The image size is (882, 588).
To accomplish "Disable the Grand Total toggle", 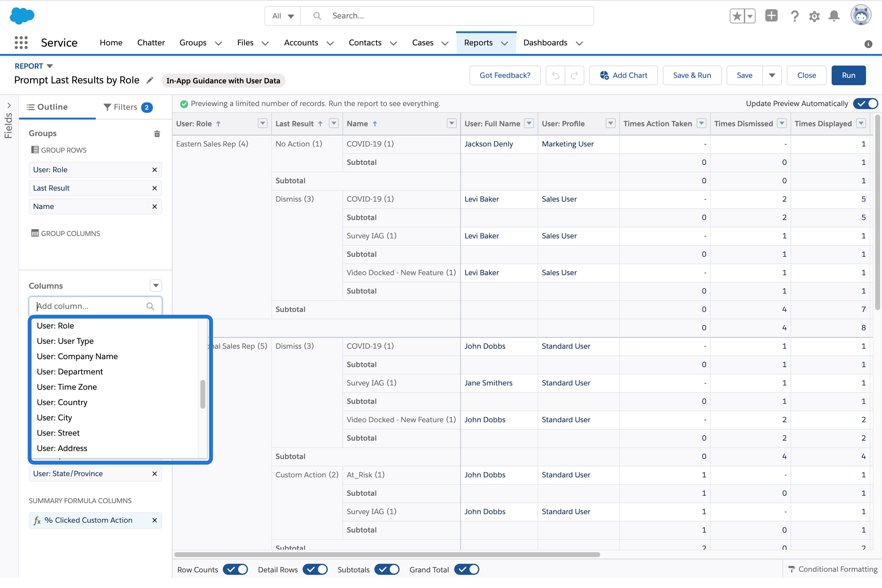I will [466, 569].
